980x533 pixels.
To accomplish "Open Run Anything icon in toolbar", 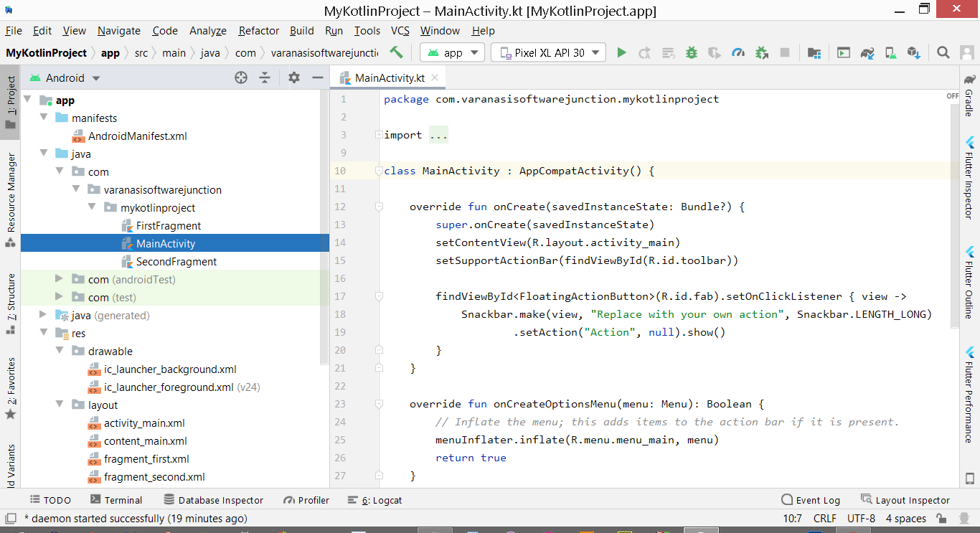I will [x=844, y=52].
